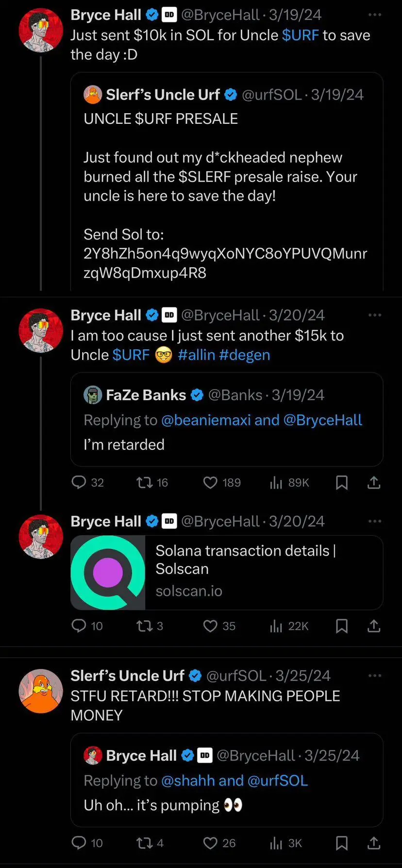This screenshot has width=402, height=868.
Task: Open more options on first Bryce Hall tweet
Action: pyautogui.click(x=375, y=15)
